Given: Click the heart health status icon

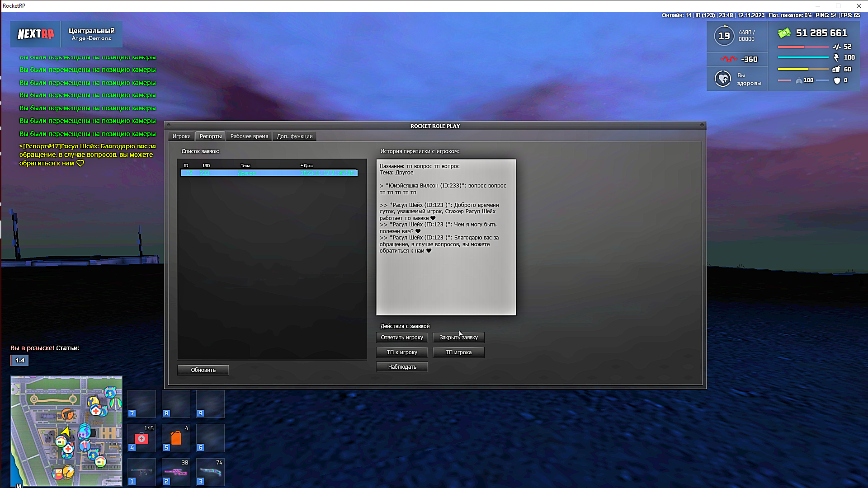Looking at the screenshot, I should (x=723, y=79).
